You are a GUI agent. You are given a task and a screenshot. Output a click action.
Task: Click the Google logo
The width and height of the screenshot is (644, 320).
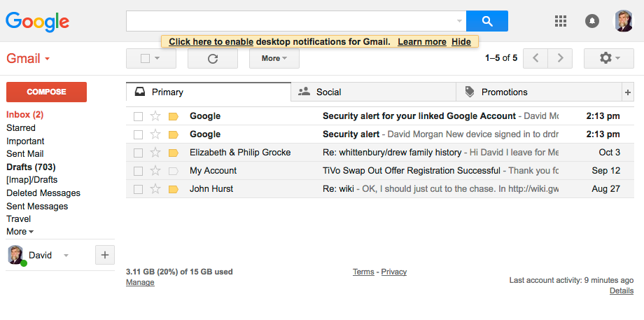point(37,22)
